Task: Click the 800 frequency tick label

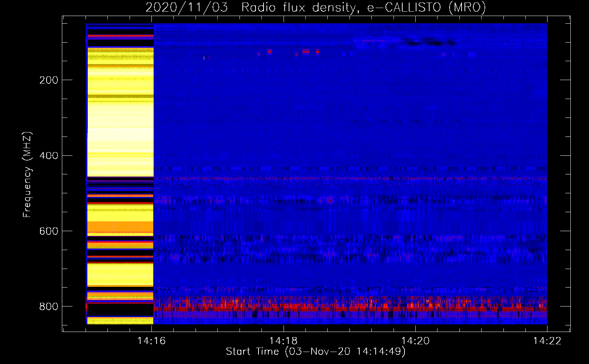Action: coord(49,306)
